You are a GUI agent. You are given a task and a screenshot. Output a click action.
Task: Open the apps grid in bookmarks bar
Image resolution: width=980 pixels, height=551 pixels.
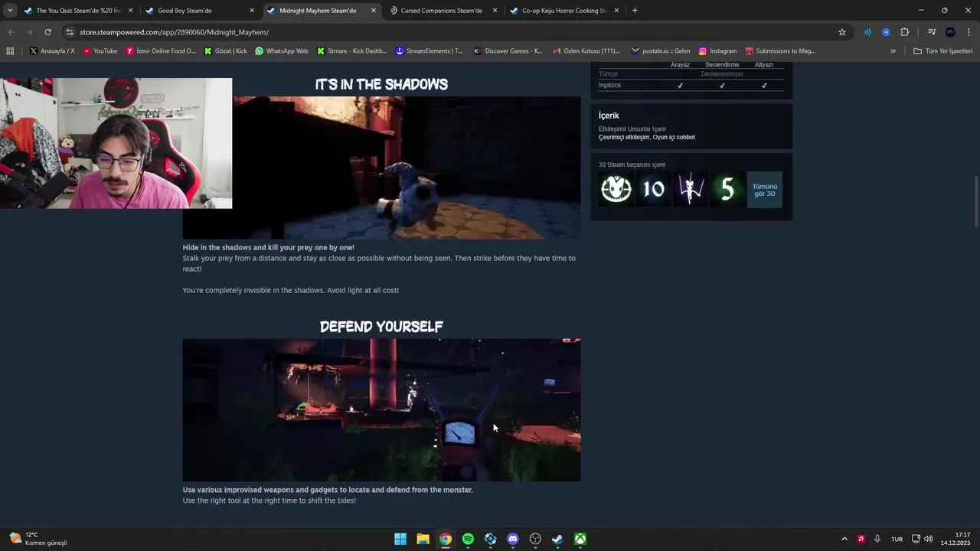coord(10,51)
